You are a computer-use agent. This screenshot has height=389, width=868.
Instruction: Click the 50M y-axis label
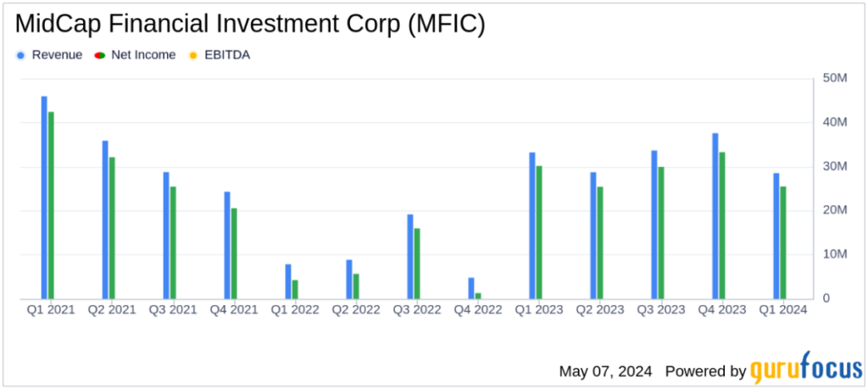coord(836,78)
